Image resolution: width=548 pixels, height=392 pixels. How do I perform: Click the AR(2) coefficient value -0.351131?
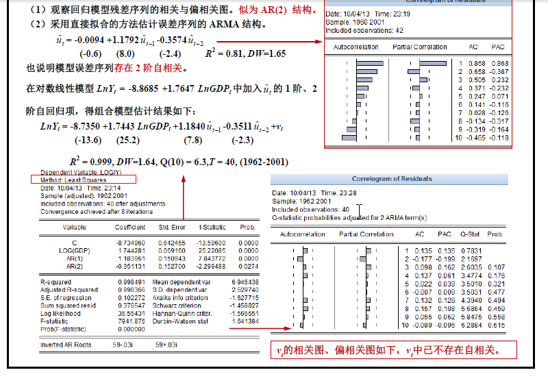[x=130, y=267]
